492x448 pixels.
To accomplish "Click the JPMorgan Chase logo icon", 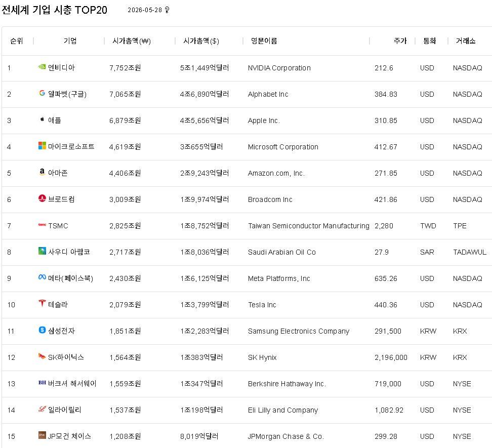I will click(42, 435).
